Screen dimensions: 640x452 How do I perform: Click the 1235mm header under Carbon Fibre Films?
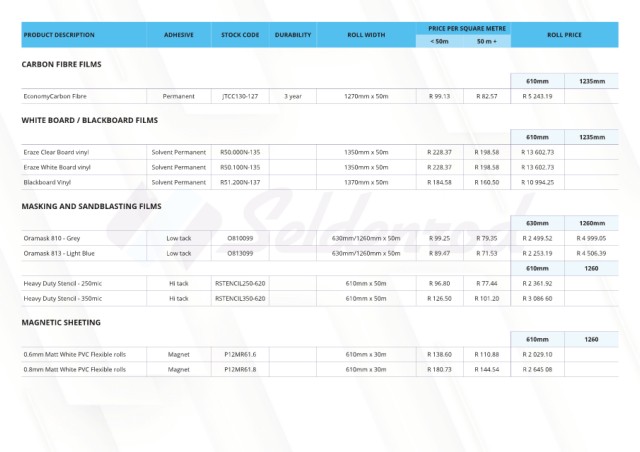coord(591,81)
